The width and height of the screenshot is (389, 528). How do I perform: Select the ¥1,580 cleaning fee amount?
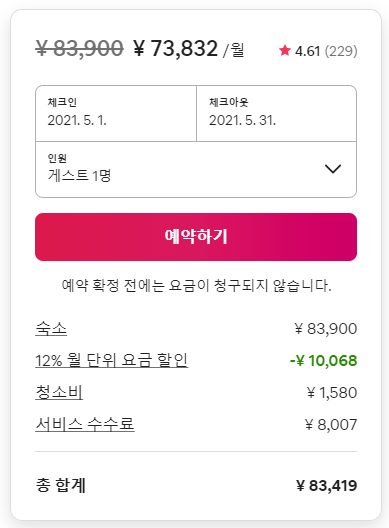332,393
